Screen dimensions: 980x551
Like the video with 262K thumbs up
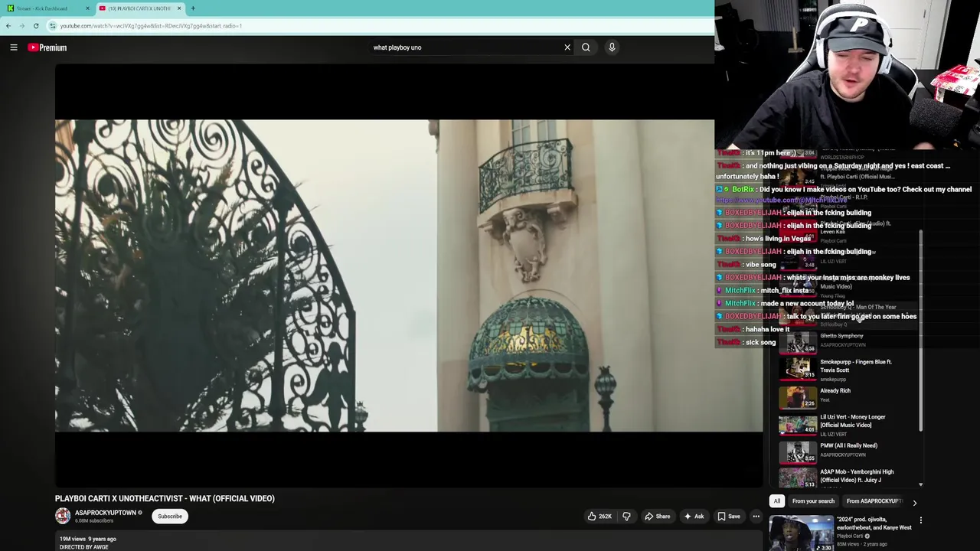599,517
